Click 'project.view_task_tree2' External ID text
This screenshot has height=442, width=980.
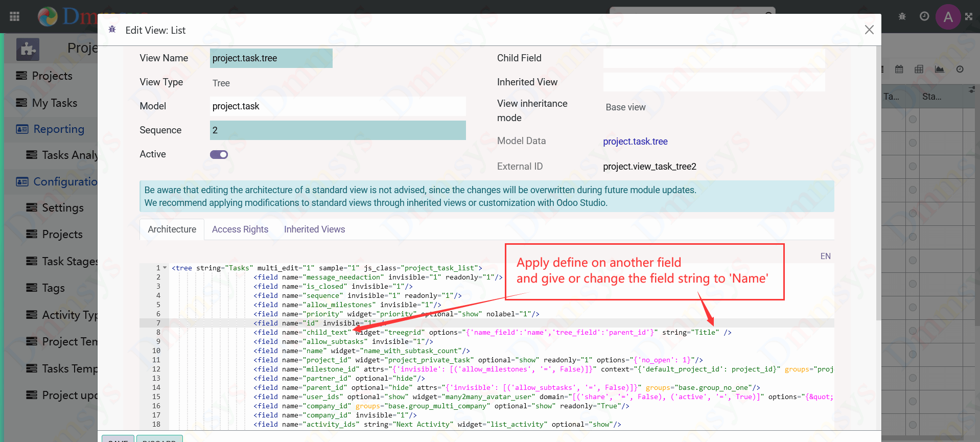pyautogui.click(x=649, y=167)
